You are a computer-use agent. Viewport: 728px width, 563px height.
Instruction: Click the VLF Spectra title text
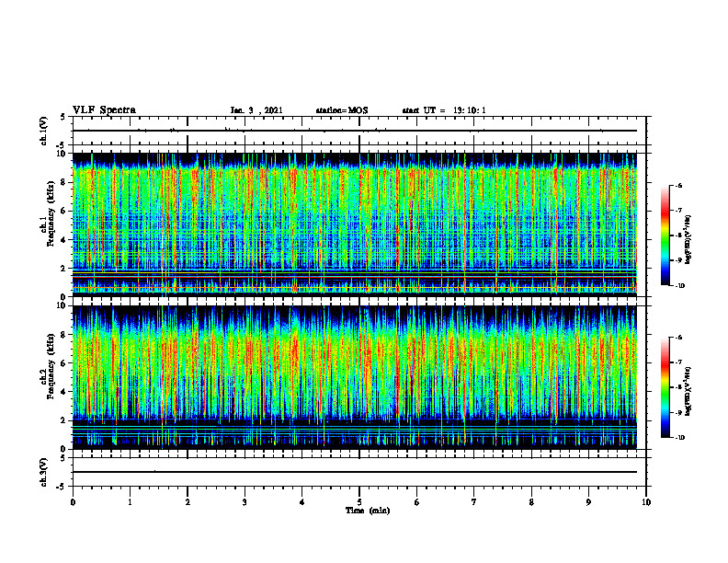104,110
